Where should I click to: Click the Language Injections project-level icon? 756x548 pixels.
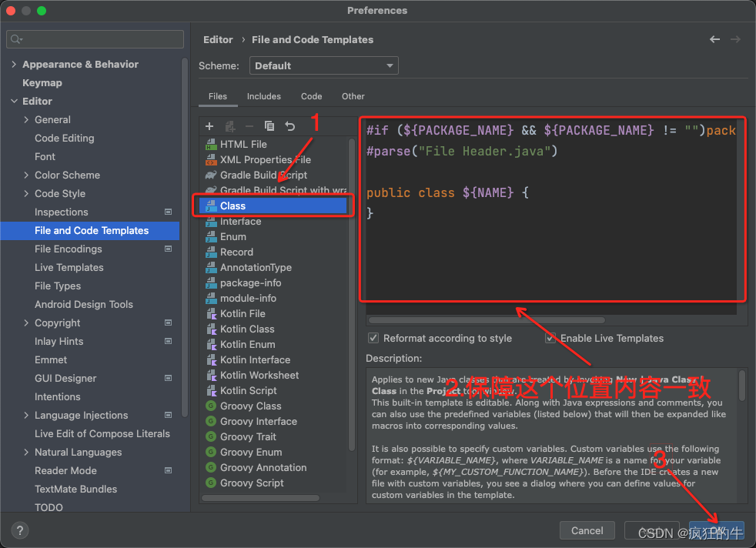[x=169, y=415]
